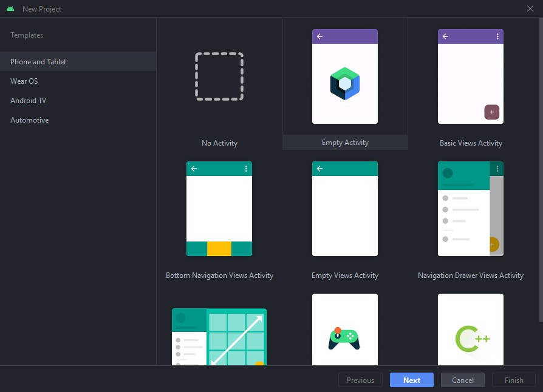
Task: Choose the responsive grid layout template icon
Action: 219,336
